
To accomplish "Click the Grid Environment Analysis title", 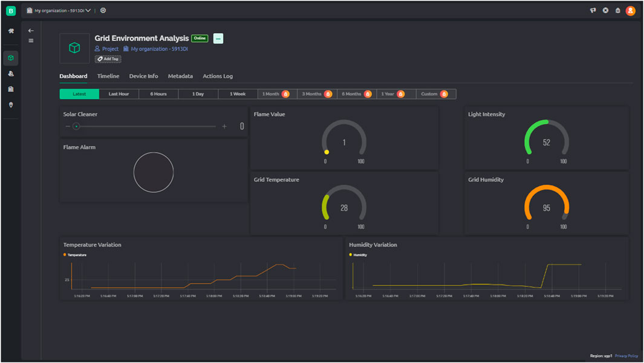I will [141, 38].
